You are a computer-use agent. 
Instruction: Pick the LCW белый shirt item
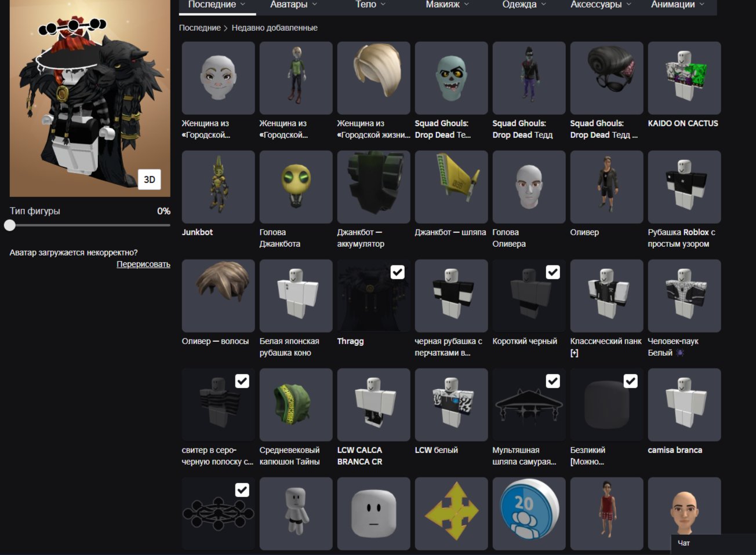pyautogui.click(x=451, y=404)
